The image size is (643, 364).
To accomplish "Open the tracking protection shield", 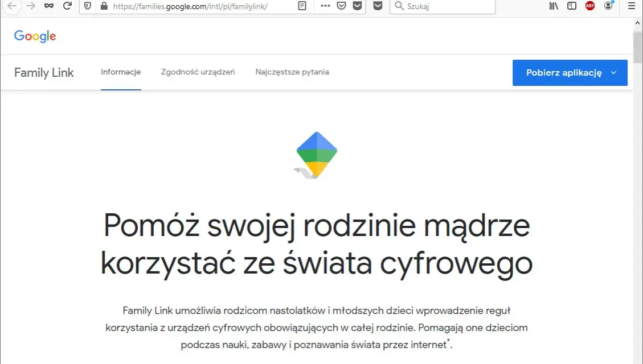I will [87, 6].
